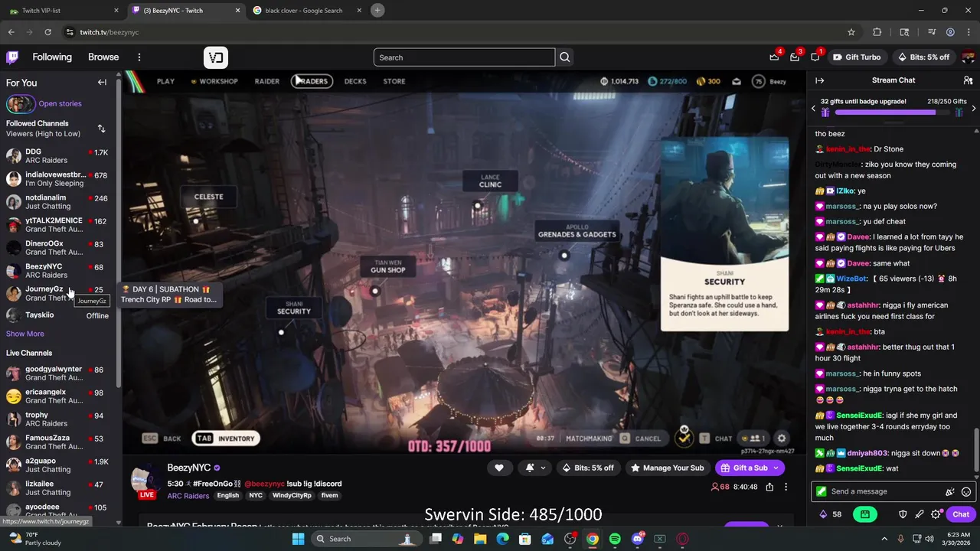
Task: Click Manage Your Sub button
Action: click(667, 468)
